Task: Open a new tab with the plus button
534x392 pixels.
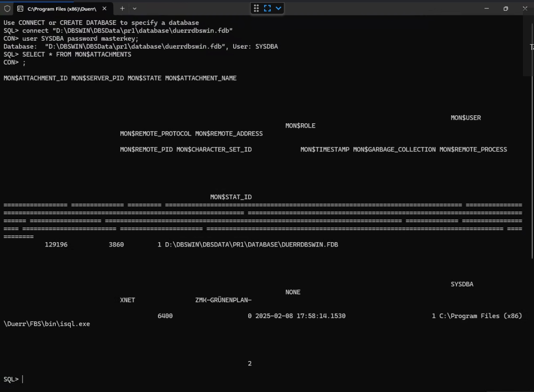Action: (x=123, y=8)
